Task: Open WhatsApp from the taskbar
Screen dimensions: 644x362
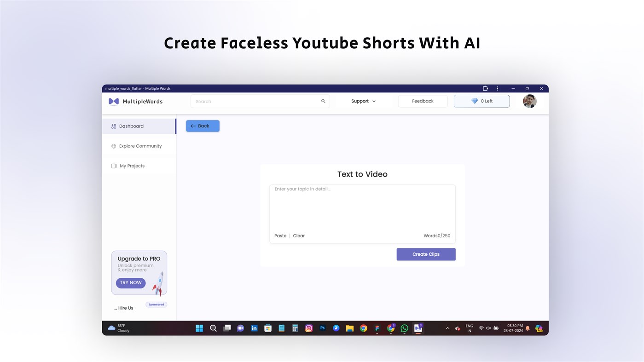Action: point(404,328)
